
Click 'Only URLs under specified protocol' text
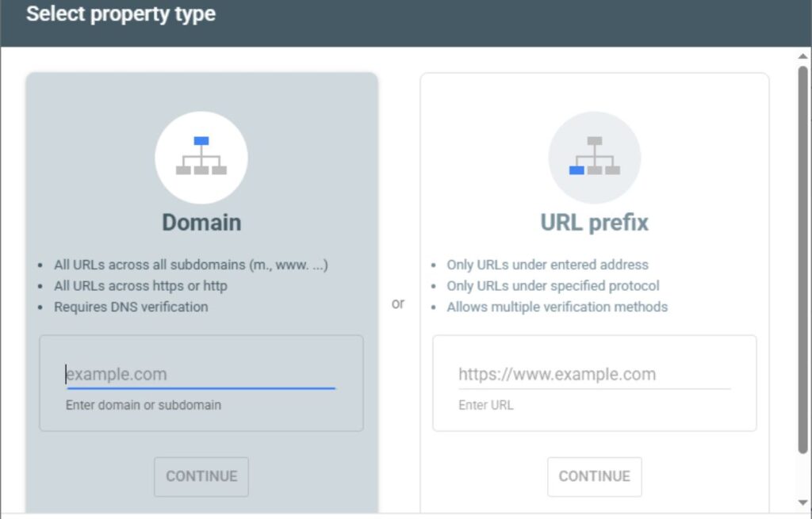[553, 285]
